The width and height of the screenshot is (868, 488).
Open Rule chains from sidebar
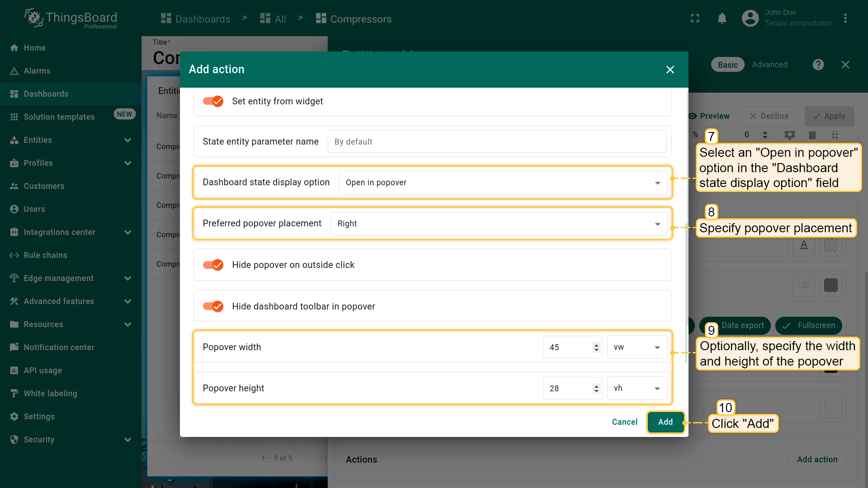point(45,255)
